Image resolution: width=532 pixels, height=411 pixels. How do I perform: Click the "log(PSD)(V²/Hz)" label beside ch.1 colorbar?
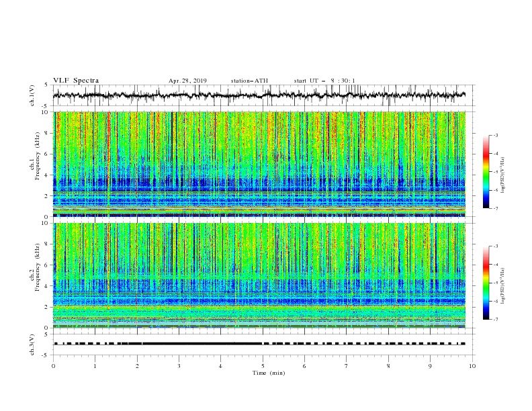point(502,175)
